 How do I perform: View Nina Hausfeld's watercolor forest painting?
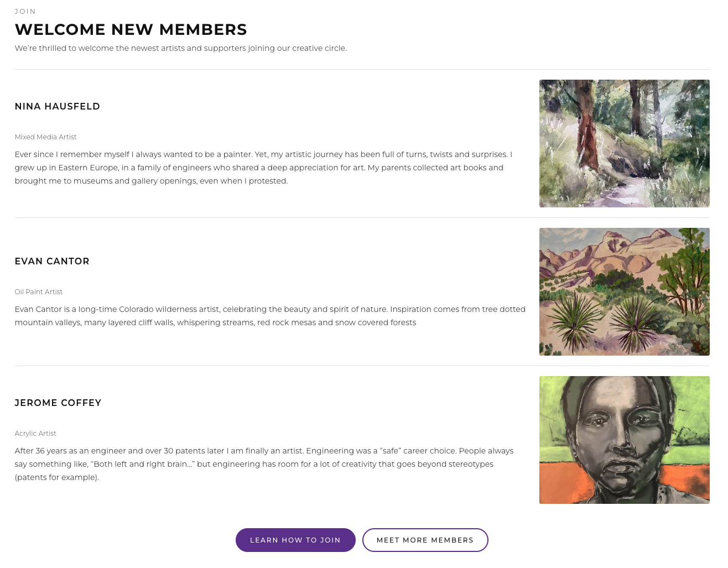tap(624, 143)
